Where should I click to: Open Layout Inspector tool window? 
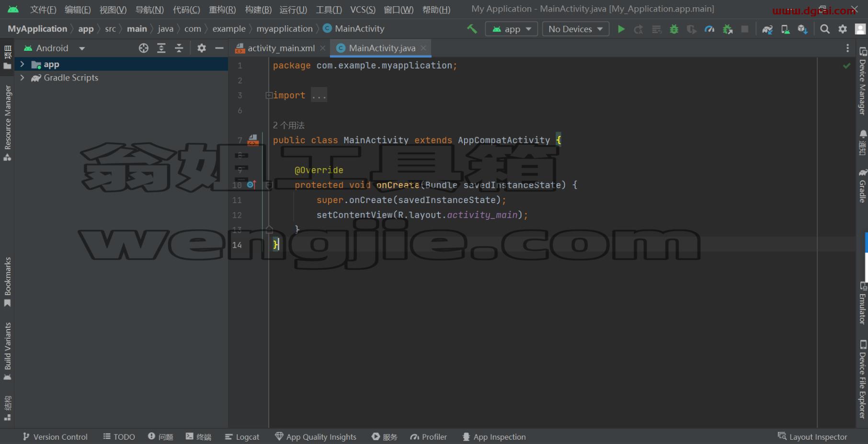(x=812, y=437)
